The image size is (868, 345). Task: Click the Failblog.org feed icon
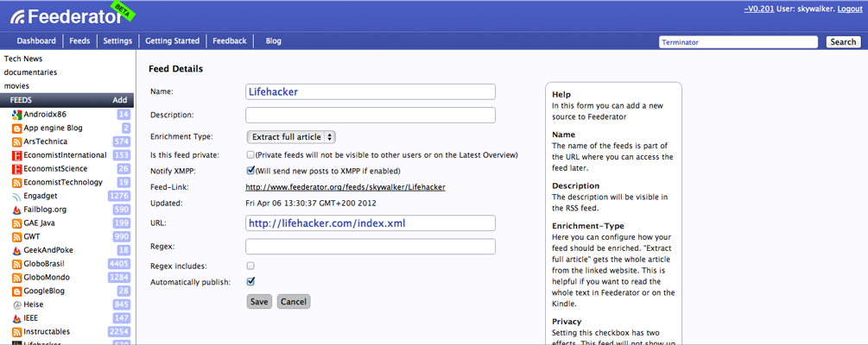(x=16, y=210)
